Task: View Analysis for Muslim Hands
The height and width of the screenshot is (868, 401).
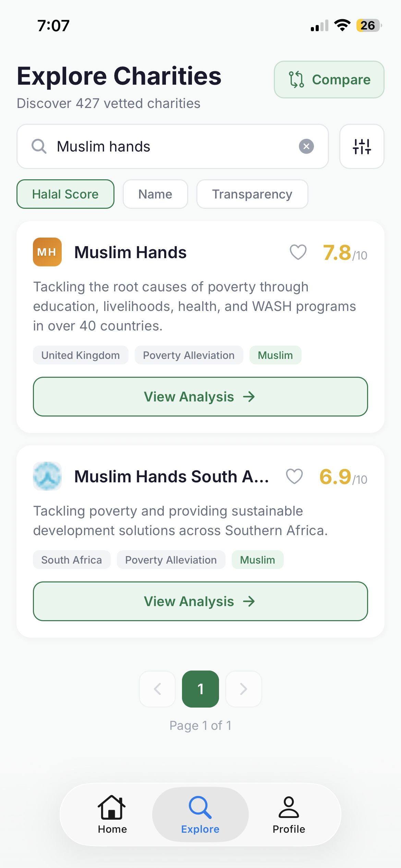Action: (200, 397)
